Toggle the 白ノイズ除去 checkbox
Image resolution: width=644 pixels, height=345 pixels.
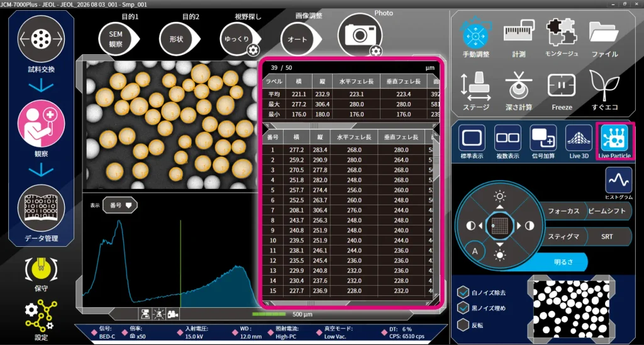pyautogui.click(x=464, y=293)
